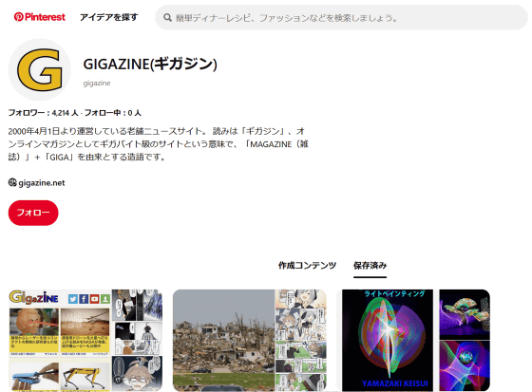The height and width of the screenshot is (392, 532).
Task: Open the ライトペインティング board cover
Action: pyautogui.click(x=388, y=341)
